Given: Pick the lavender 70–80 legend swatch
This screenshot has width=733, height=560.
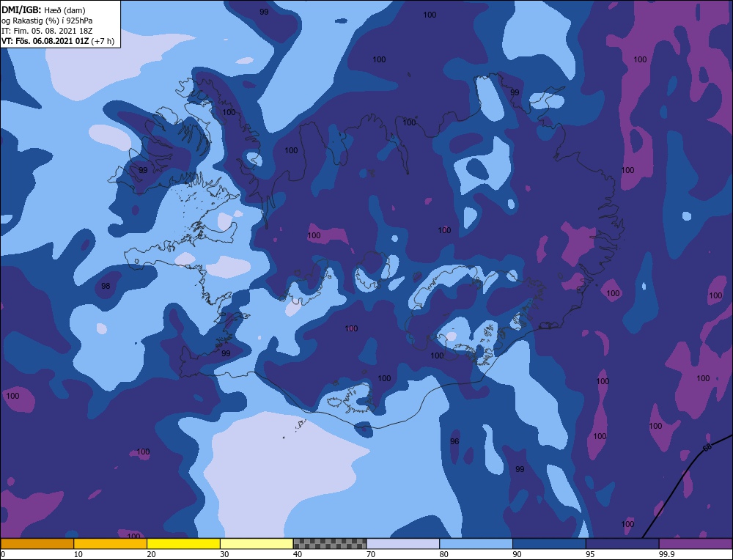Looking at the screenshot, I should 403,544.
